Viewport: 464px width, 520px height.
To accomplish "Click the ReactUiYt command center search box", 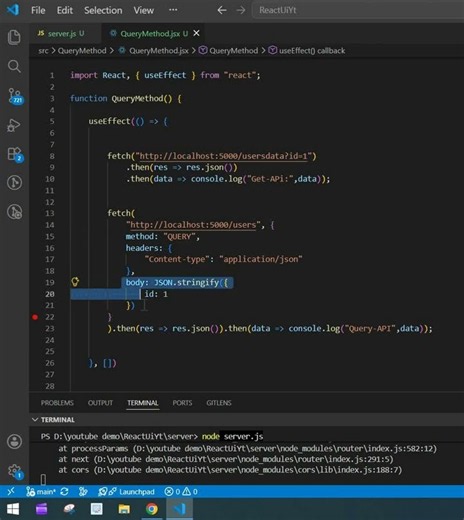I will 358,10.
